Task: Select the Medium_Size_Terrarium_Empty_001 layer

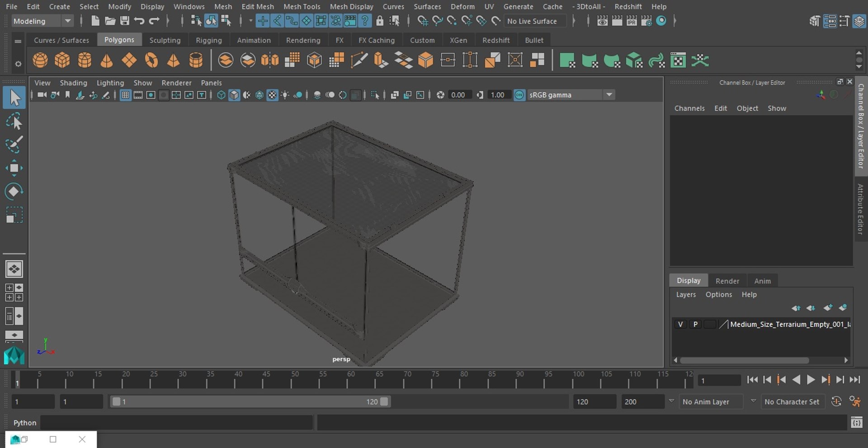Action: (x=790, y=324)
